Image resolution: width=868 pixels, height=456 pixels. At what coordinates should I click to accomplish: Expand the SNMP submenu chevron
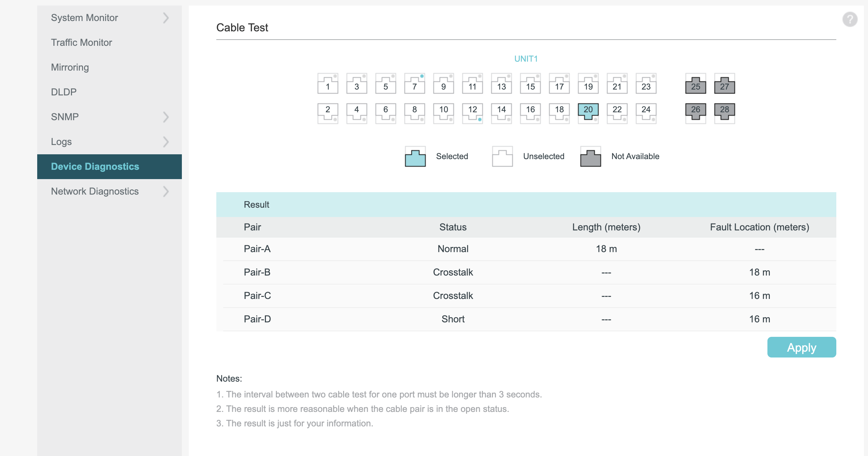tap(166, 117)
